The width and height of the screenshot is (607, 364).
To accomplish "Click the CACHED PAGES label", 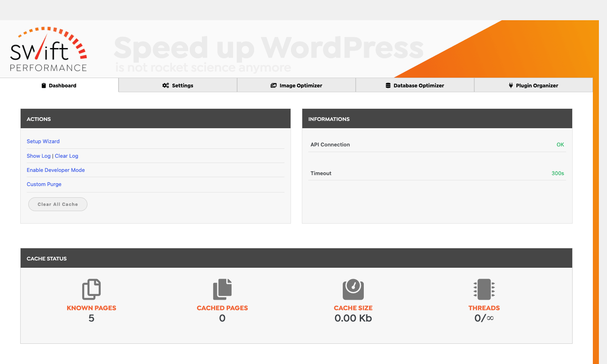I will tap(222, 308).
